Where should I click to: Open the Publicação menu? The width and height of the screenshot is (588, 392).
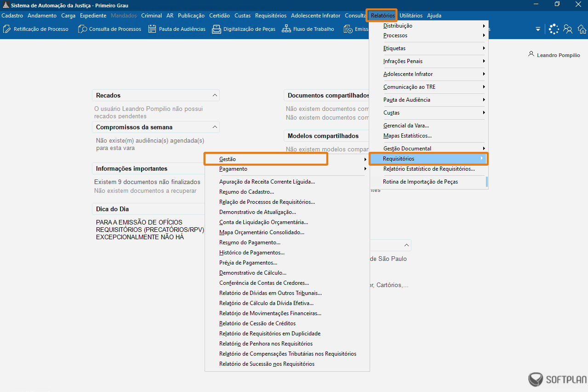pyautogui.click(x=191, y=16)
